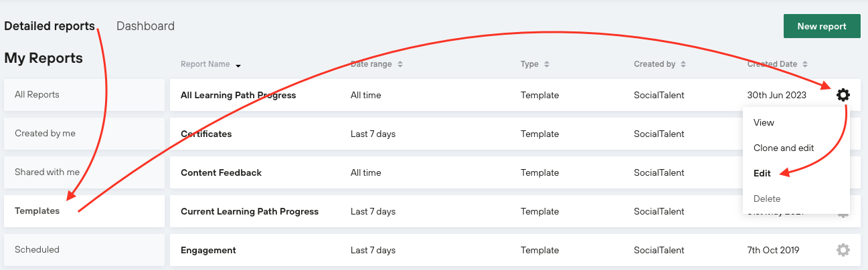Click Delete in the gear menu
Screen dimensions: 868x270
[x=767, y=198]
